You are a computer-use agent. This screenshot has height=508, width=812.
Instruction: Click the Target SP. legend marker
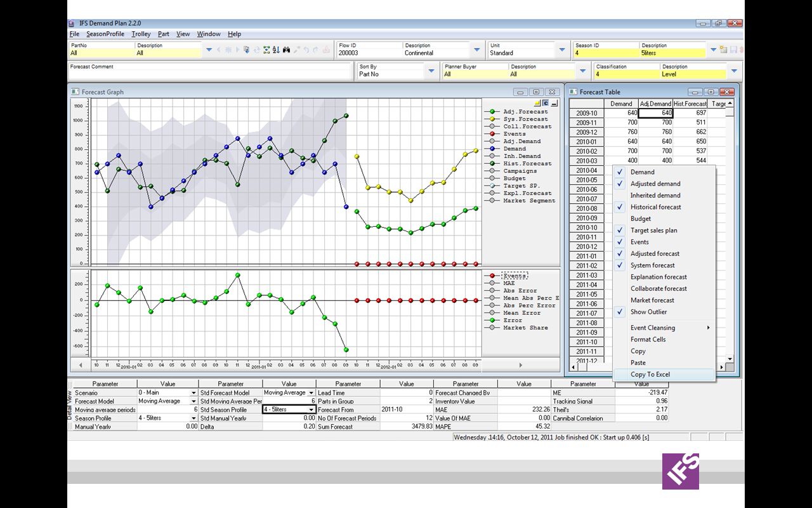(x=492, y=186)
